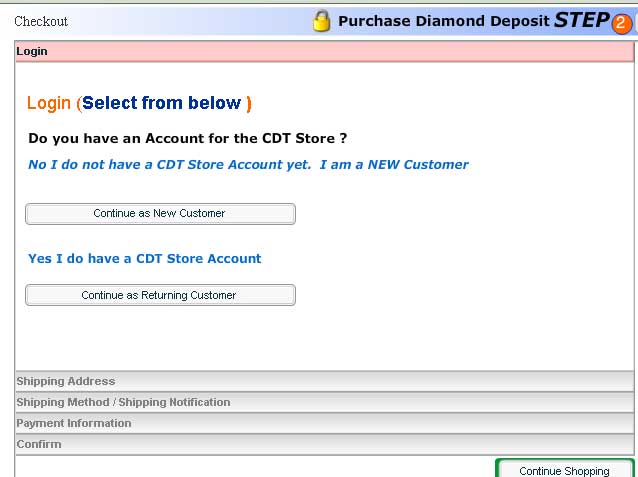Image resolution: width=638 pixels, height=477 pixels.
Task: Click the Continue Shopping button
Action: pos(565,470)
